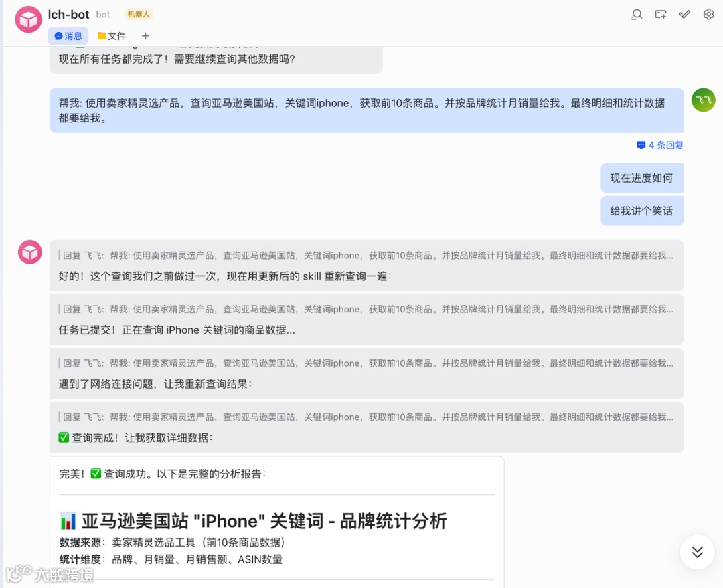Screen dimensions: 723x588
Task: Add a new tab with the plus icon
Action: pyautogui.click(x=145, y=36)
